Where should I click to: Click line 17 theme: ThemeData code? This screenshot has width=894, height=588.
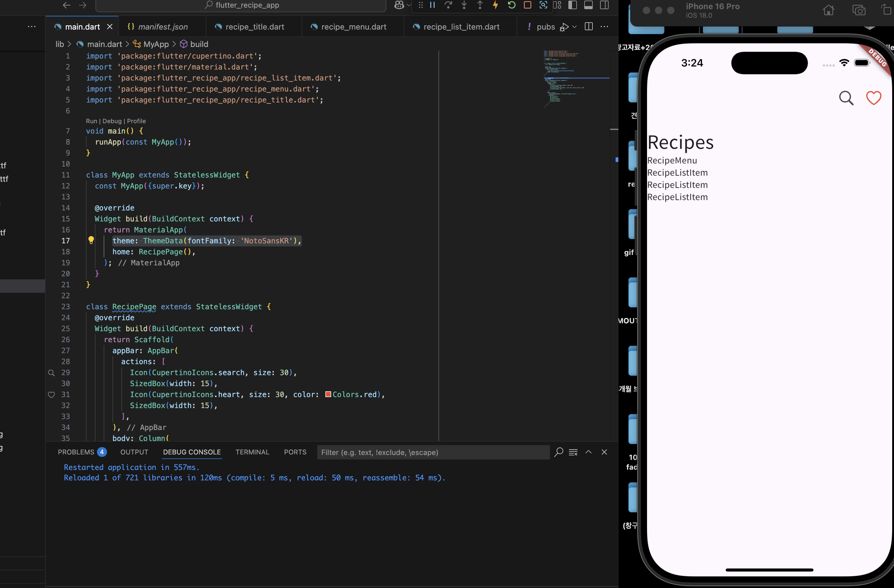(x=207, y=241)
